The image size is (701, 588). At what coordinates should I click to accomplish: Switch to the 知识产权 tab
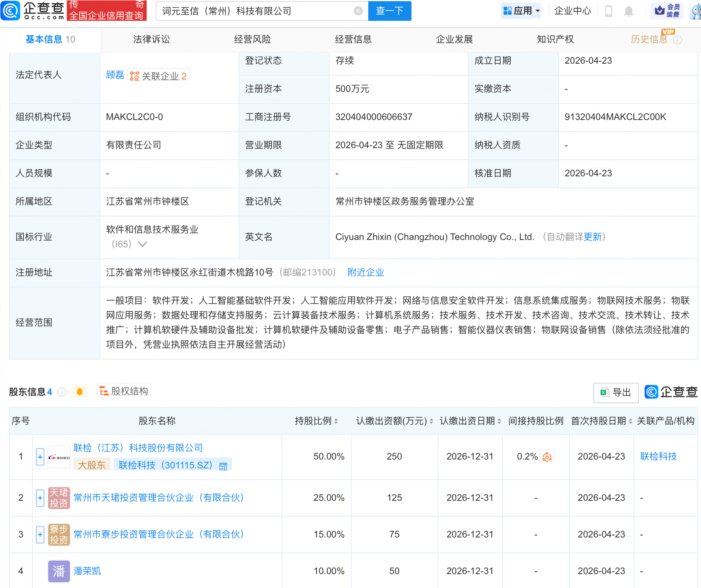pos(555,39)
